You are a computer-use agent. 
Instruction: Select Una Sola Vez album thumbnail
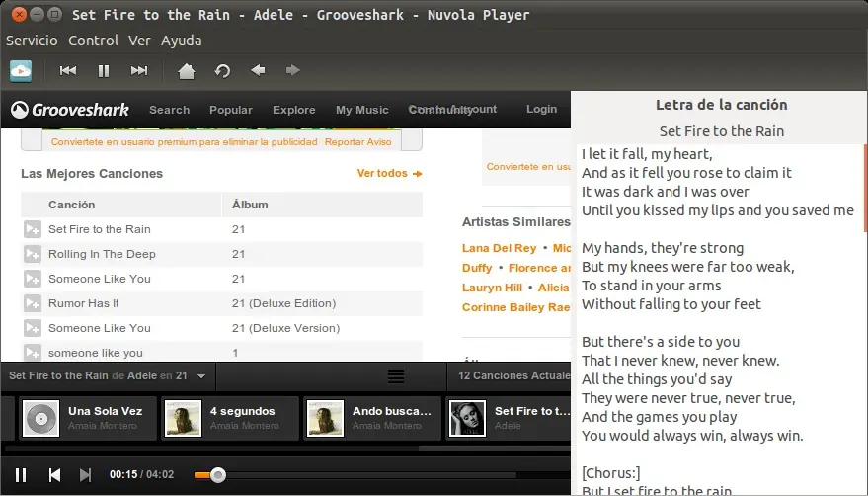pyautogui.click(x=40, y=418)
